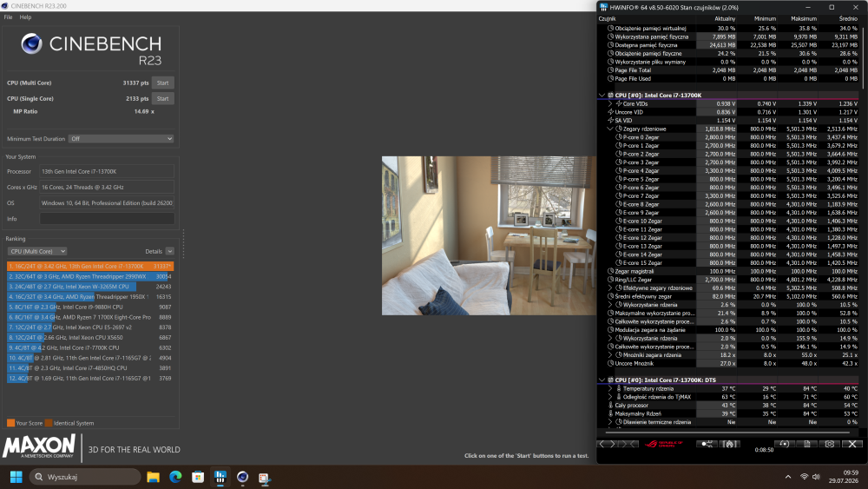Switch to Cinebench via its taskbar icon

click(x=242, y=477)
